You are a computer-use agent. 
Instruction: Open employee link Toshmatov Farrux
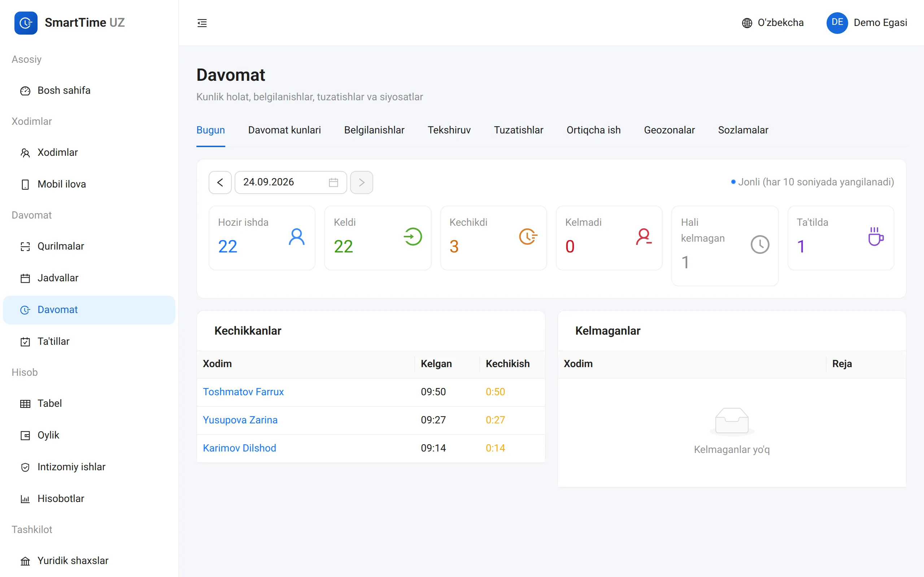point(243,392)
